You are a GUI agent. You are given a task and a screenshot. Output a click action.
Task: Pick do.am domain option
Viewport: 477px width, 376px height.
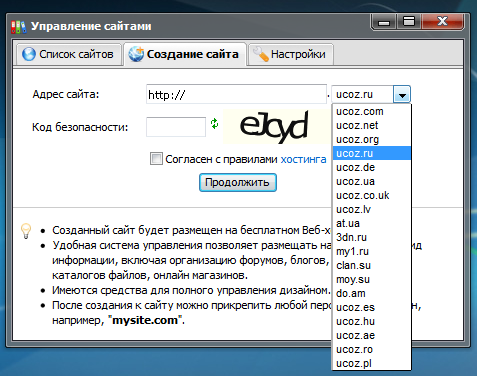(372, 293)
